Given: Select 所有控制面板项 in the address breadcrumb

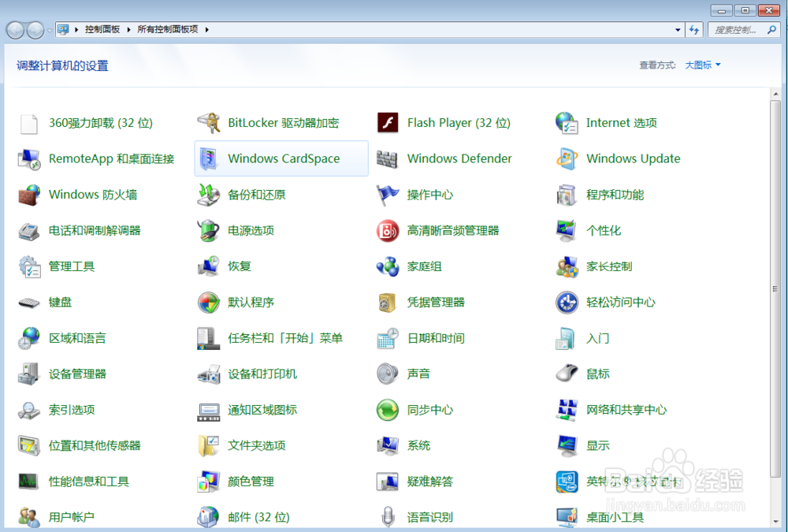Looking at the screenshot, I should click(x=167, y=30).
